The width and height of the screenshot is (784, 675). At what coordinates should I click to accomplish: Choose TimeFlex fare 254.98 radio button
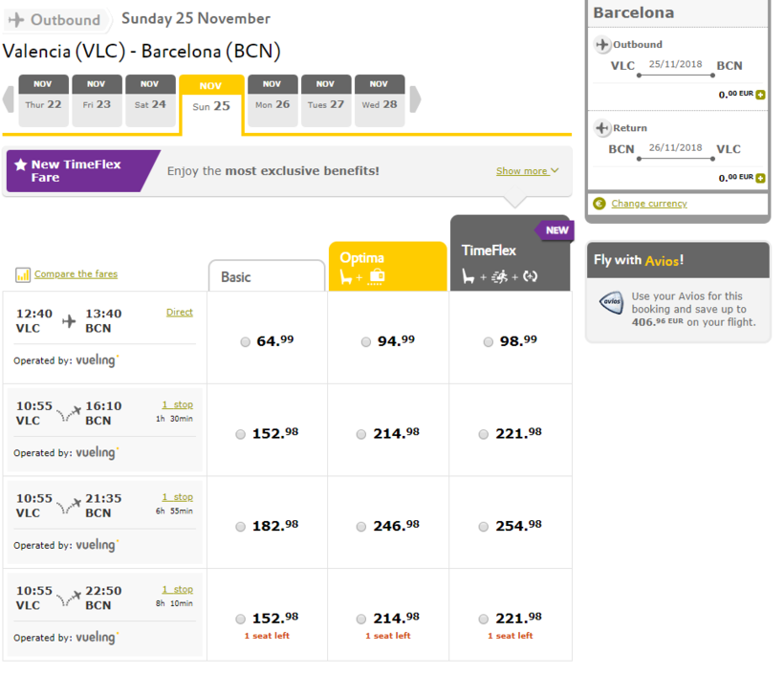click(x=487, y=526)
